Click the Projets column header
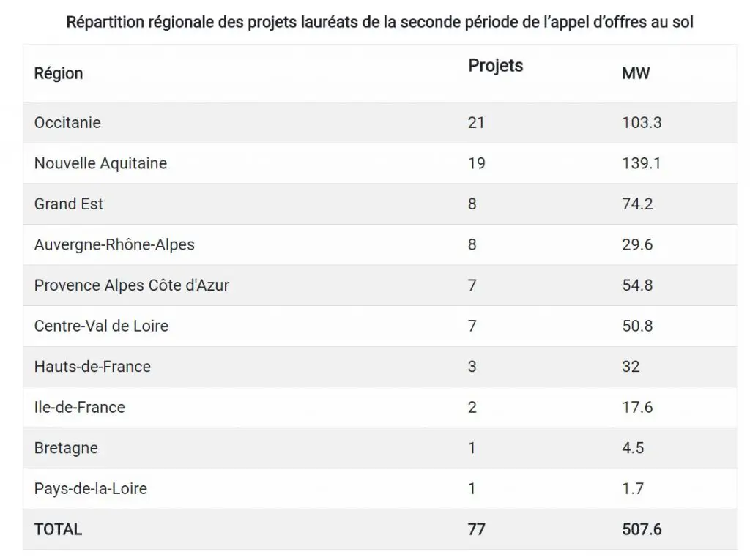This screenshot has height=560, width=750. coord(496,66)
